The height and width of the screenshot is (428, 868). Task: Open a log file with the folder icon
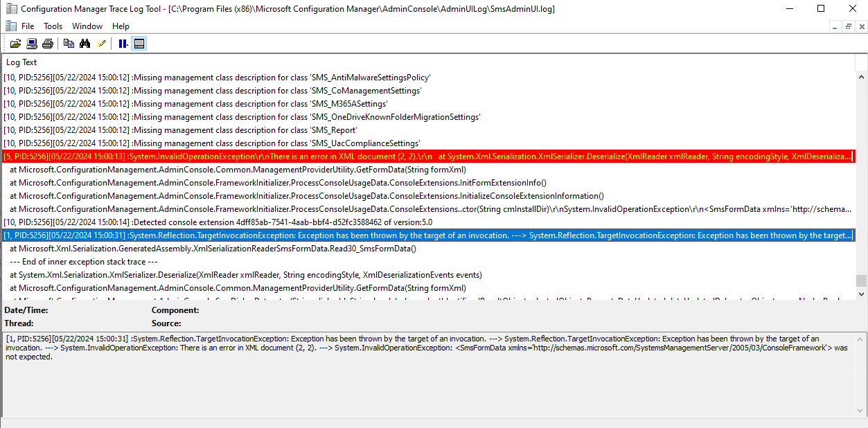(x=15, y=44)
